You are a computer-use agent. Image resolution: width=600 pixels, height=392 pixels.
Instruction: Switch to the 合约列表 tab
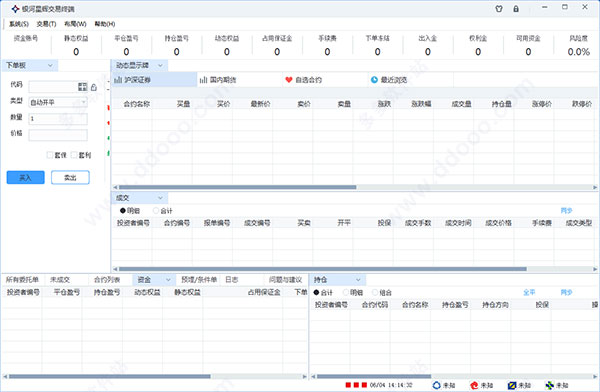107,280
